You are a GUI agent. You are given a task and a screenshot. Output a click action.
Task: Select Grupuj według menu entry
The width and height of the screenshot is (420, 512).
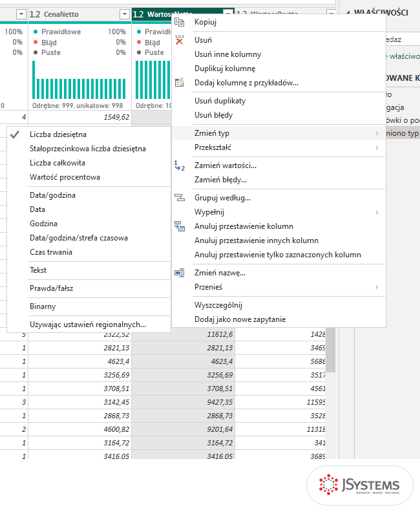coord(278,198)
